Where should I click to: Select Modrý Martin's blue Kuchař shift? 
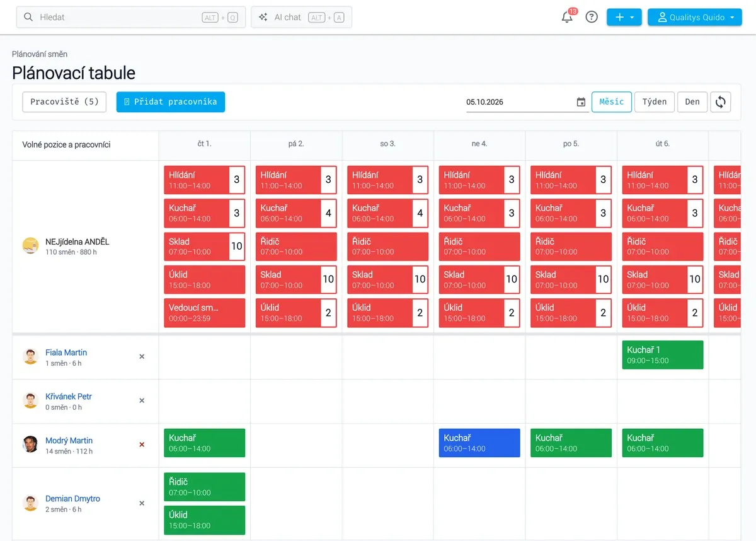pyautogui.click(x=479, y=443)
